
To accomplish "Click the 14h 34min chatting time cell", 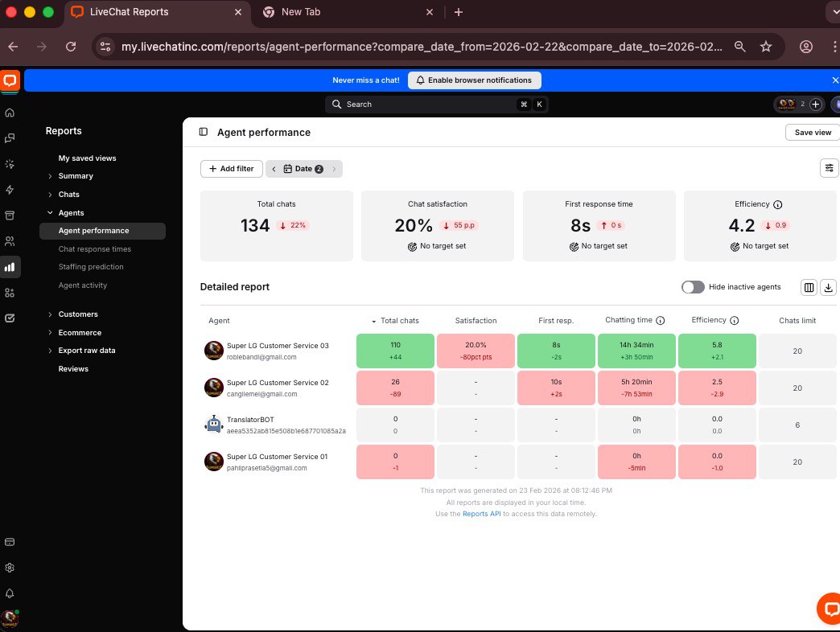I will pos(636,351).
